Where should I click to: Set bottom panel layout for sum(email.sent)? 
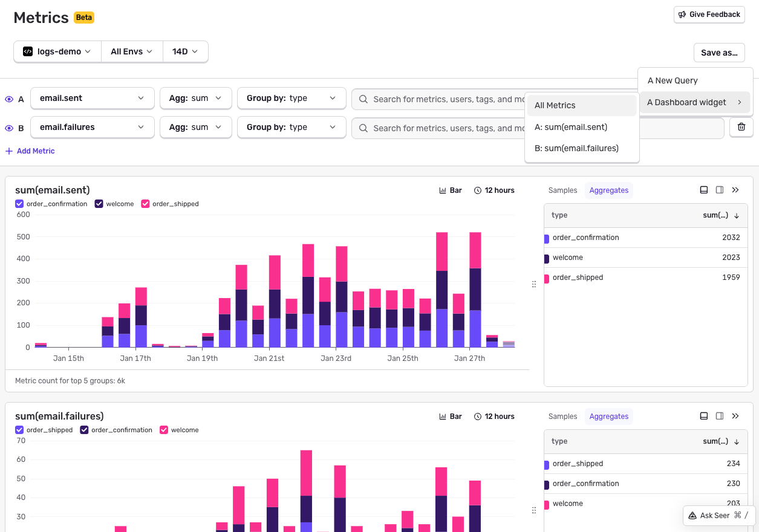[x=704, y=190]
